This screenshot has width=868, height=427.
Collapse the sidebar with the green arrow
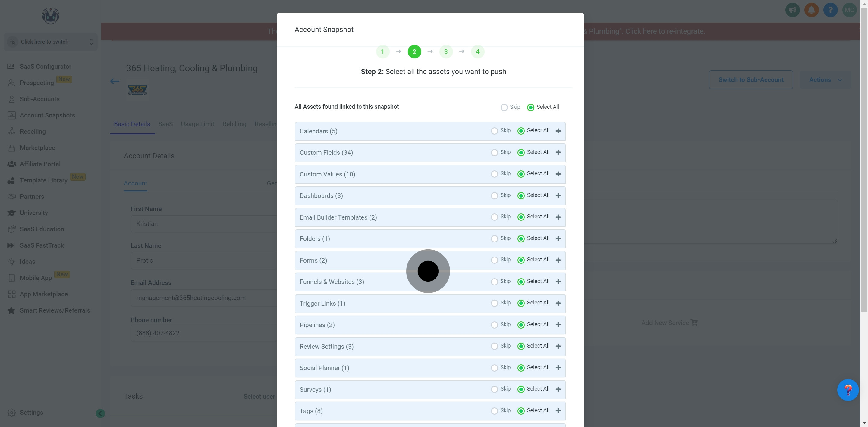[x=100, y=413]
